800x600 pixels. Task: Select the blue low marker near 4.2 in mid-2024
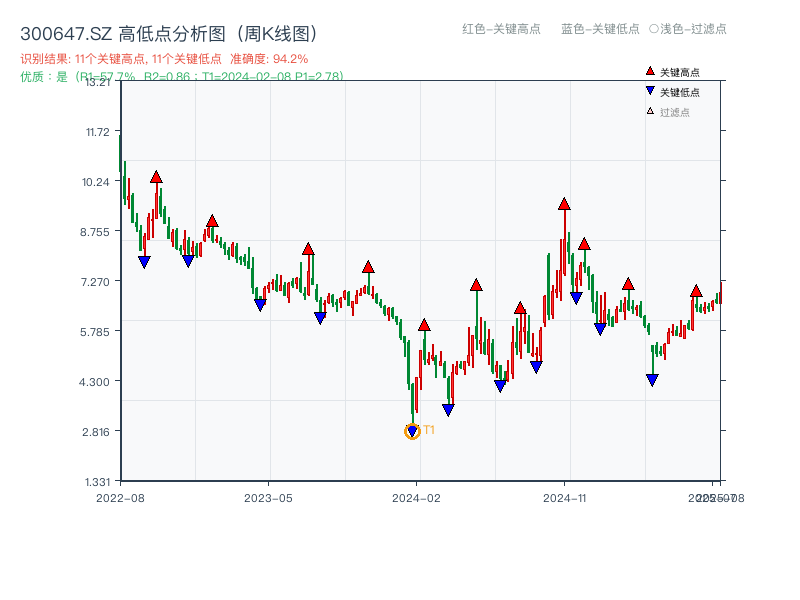pyautogui.click(x=500, y=386)
